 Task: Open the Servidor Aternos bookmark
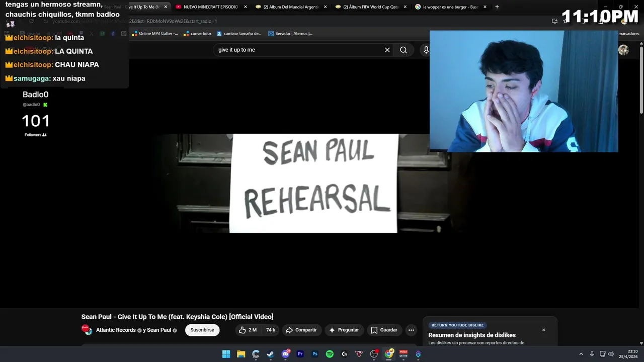click(290, 34)
